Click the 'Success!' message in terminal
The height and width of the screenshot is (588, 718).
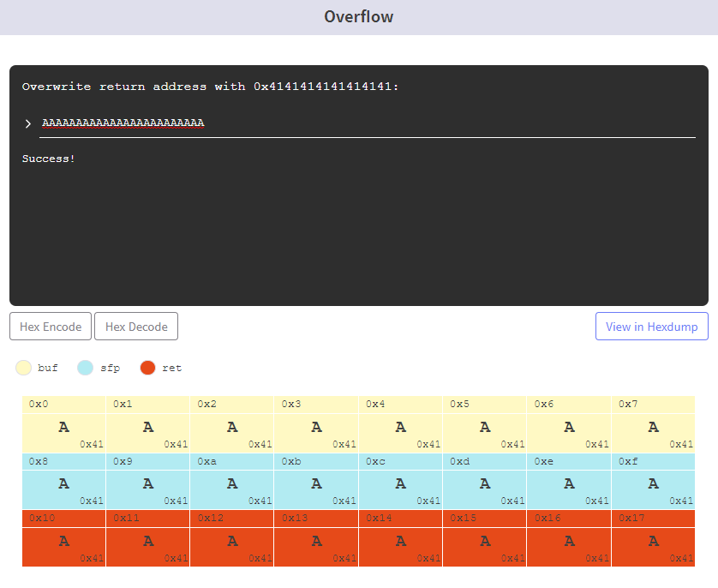tap(49, 159)
